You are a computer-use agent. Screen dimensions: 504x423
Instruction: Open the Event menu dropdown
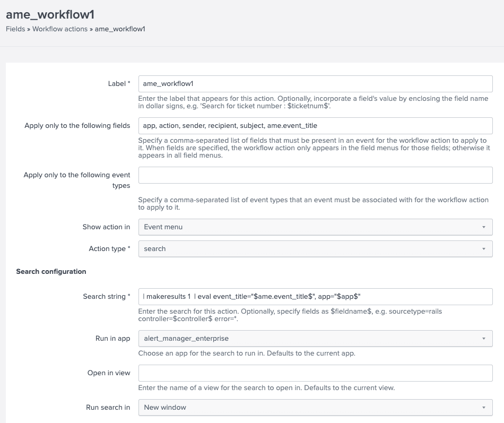click(x=315, y=227)
